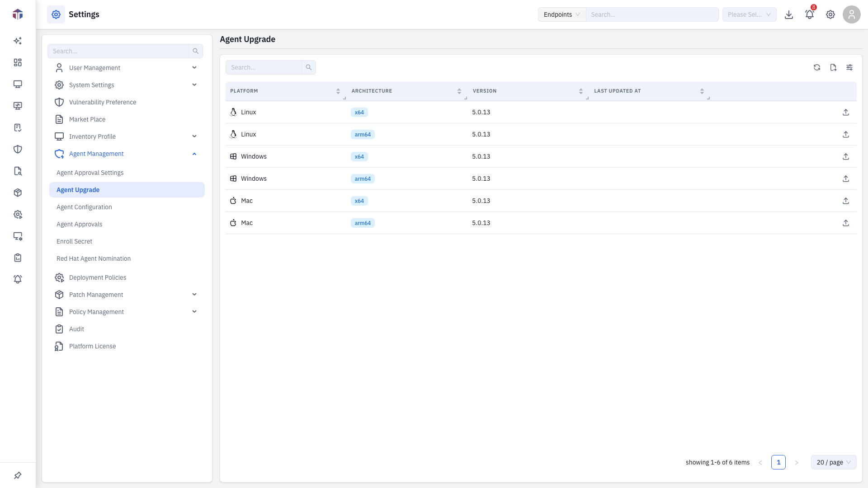Open the 20 / page dropdown
Image resolution: width=868 pixels, height=488 pixels.
(834, 462)
